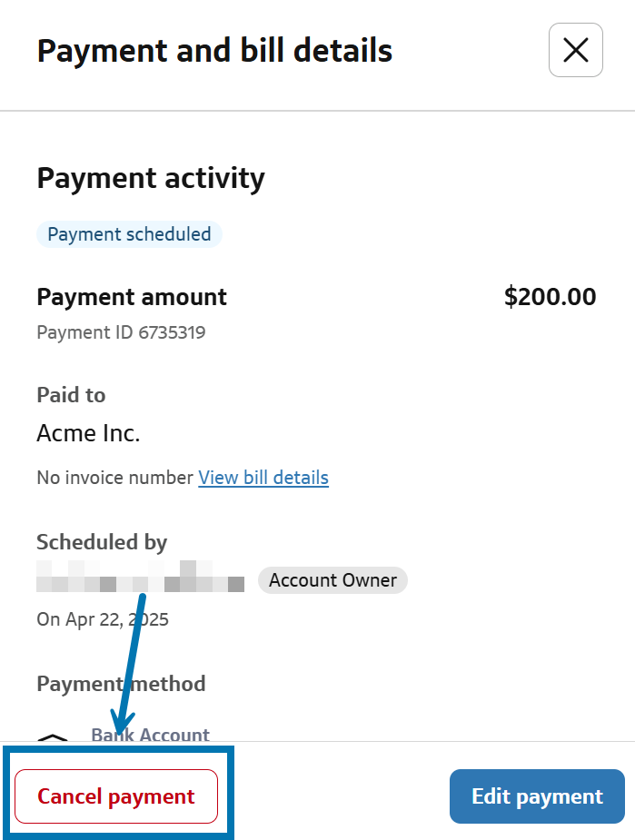
Task: Select the Account Owner badge
Action: coord(332,580)
